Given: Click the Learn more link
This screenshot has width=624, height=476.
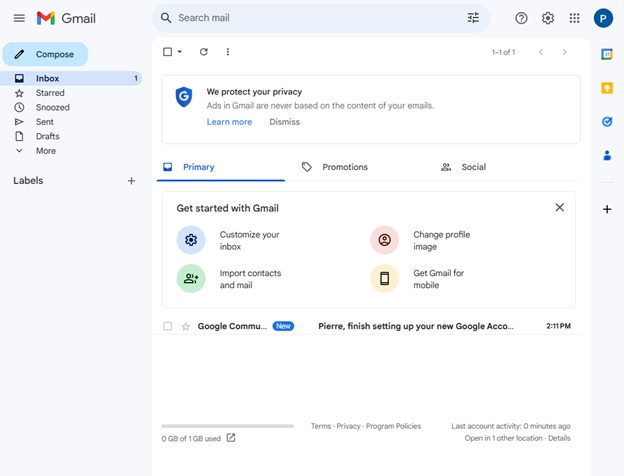Looking at the screenshot, I should 229,122.
